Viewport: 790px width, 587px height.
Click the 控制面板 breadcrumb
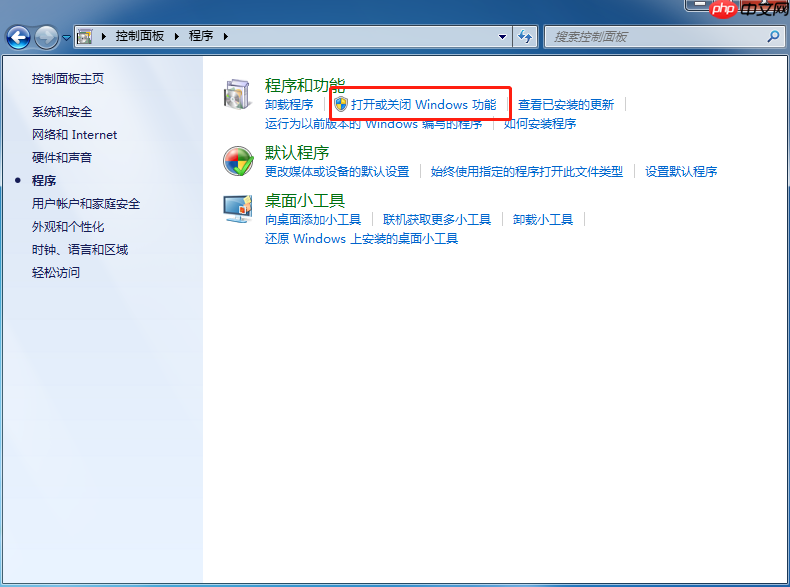click(x=140, y=36)
